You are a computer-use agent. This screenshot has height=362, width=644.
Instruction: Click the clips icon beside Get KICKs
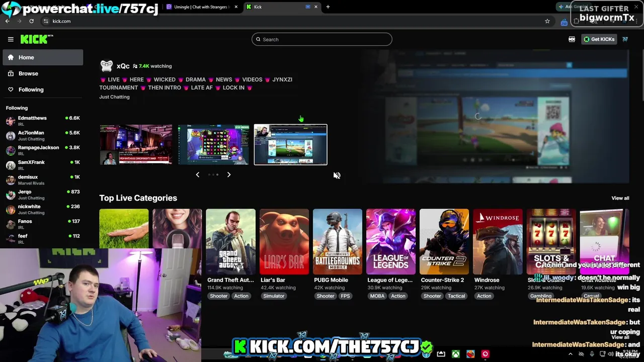click(x=572, y=39)
